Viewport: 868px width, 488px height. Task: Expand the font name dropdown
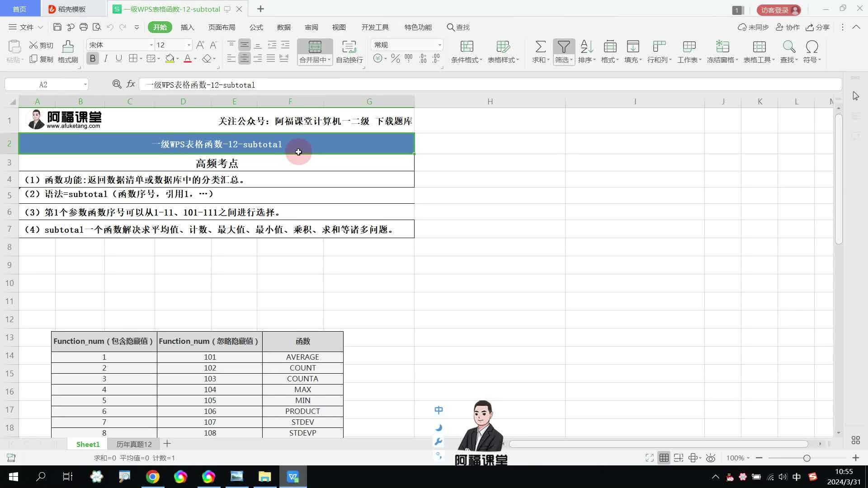click(x=151, y=45)
